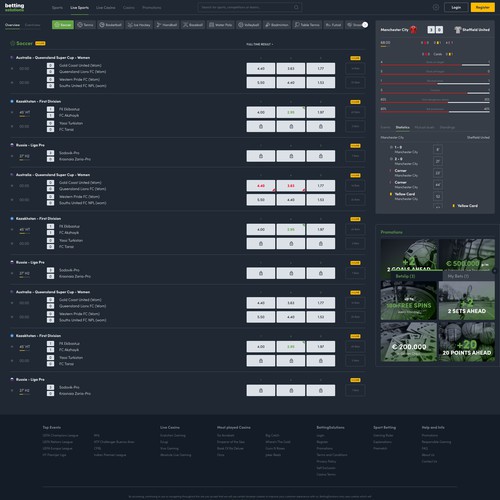Select the Basketball sport filter chip

pos(111,25)
